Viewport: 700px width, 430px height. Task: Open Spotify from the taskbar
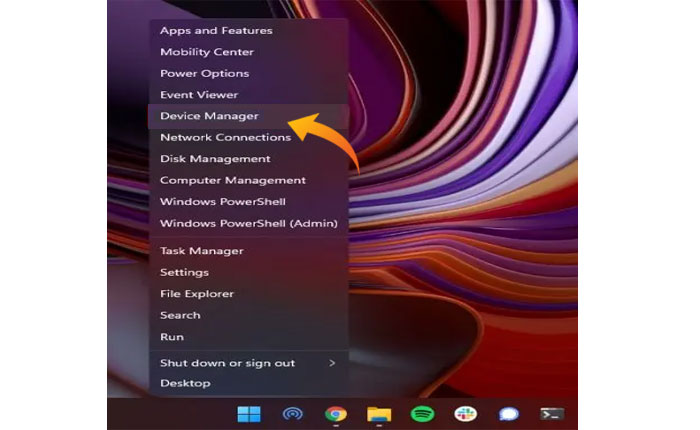click(x=422, y=413)
